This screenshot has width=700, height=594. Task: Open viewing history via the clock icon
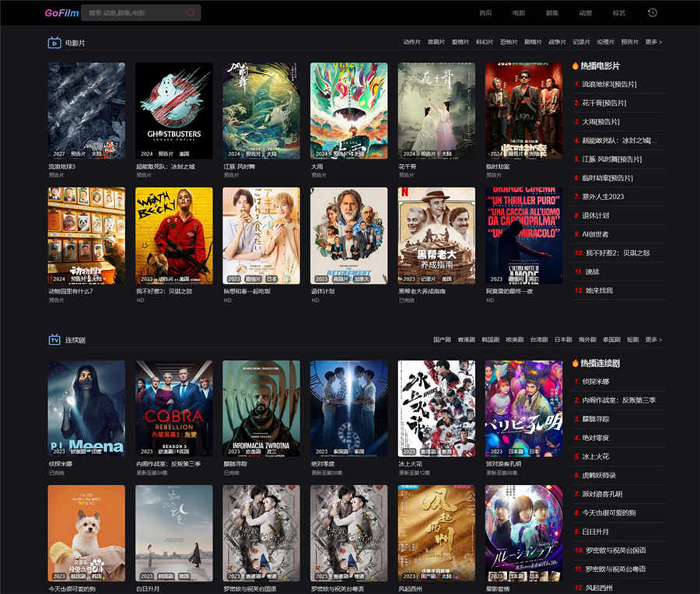(652, 13)
